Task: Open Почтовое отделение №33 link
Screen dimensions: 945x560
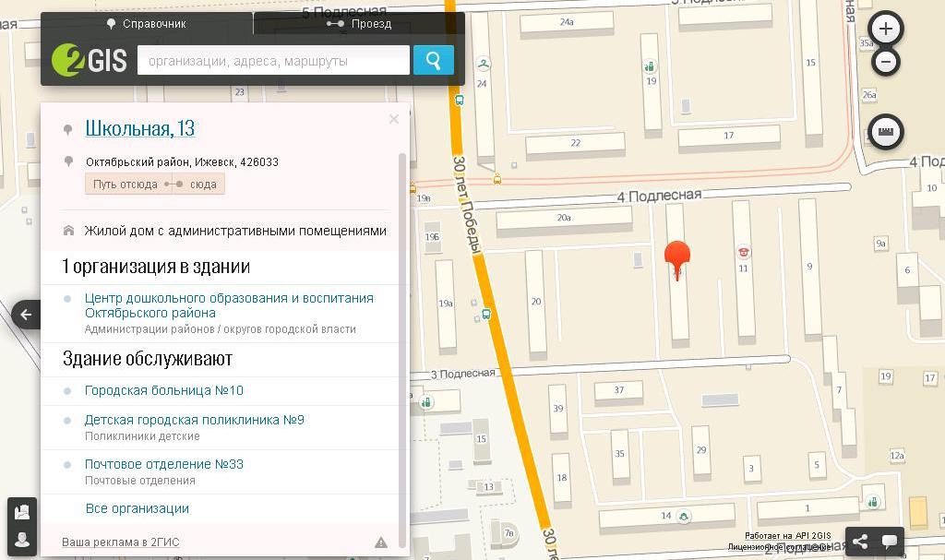Action: coord(164,464)
